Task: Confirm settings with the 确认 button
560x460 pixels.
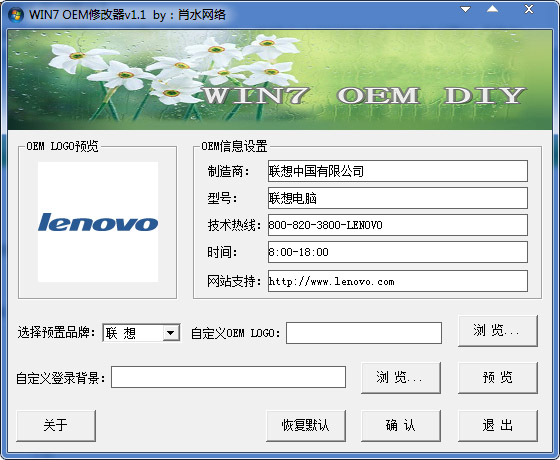Action: click(x=401, y=426)
